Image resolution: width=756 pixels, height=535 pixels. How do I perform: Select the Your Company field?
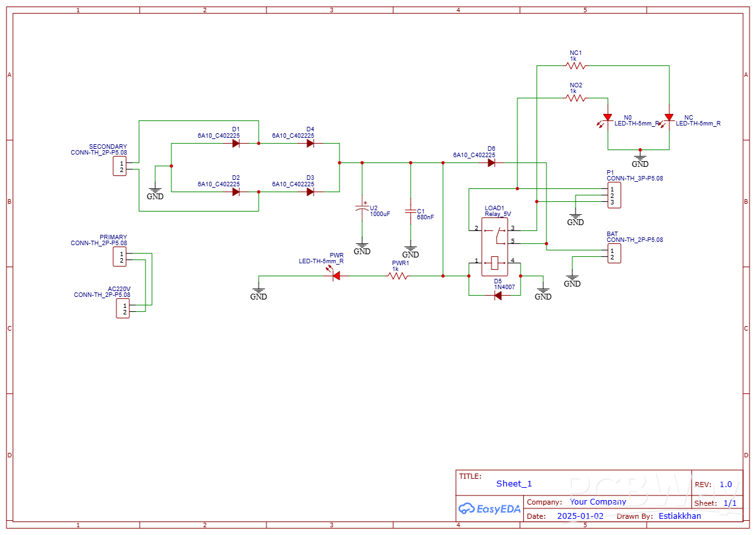point(598,502)
